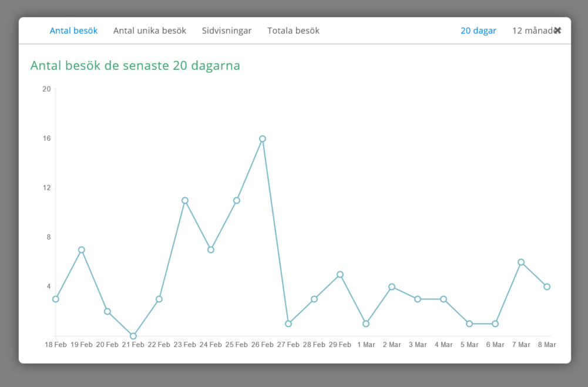The height and width of the screenshot is (387, 588).
Task: Switch to the Antal besök tab
Action: pyautogui.click(x=73, y=31)
